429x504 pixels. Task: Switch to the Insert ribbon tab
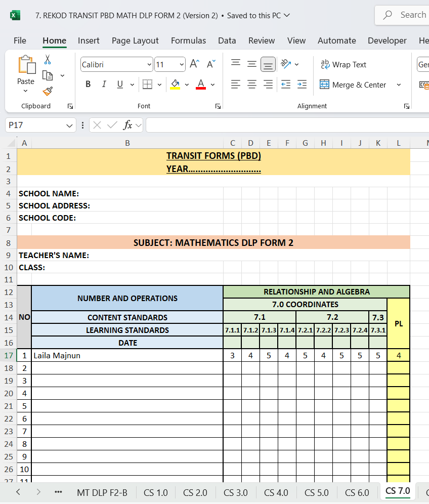tap(89, 40)
